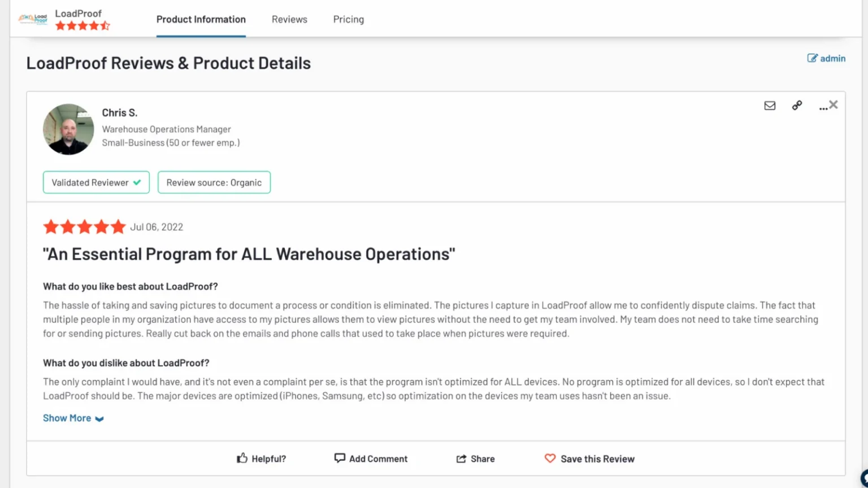Image resolution: width=868 pixels, height=488 pixels.
Task: Go to the Pricing tab
Action: click(x=349, y=19)
